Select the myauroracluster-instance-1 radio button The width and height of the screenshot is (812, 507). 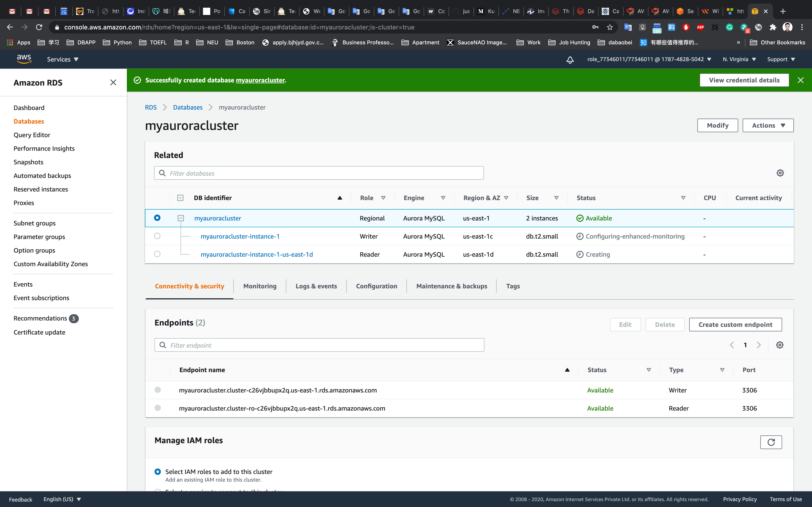pos(157,236)
